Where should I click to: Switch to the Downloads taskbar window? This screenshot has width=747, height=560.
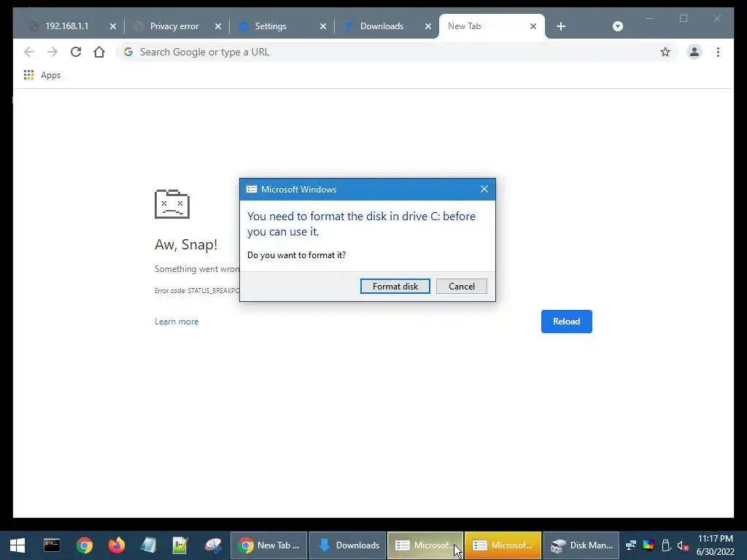pos(348,545)
